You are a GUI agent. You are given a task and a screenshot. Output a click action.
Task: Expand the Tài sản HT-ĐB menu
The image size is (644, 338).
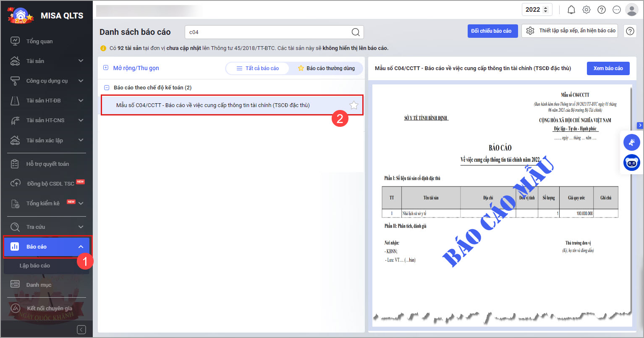(81, 100)
